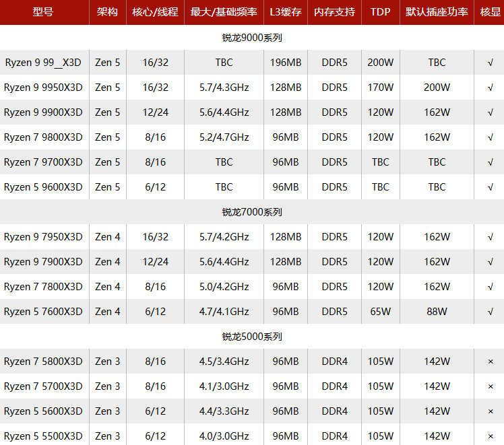The height and width of the screenshot is (445, 504).
Task: Click the cross mark in Ryzen 7 5800X3D row
Action: point(491,362)
